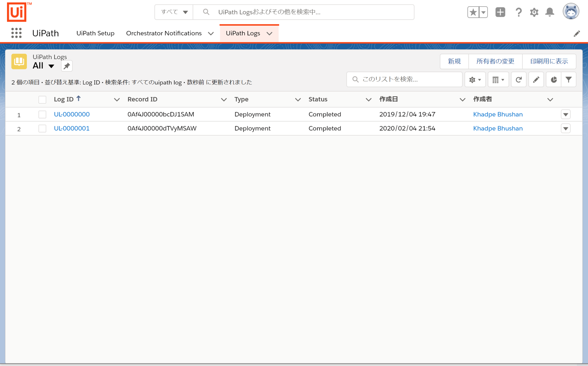Select checkbox for UL-0000001 row

(42, 129)
